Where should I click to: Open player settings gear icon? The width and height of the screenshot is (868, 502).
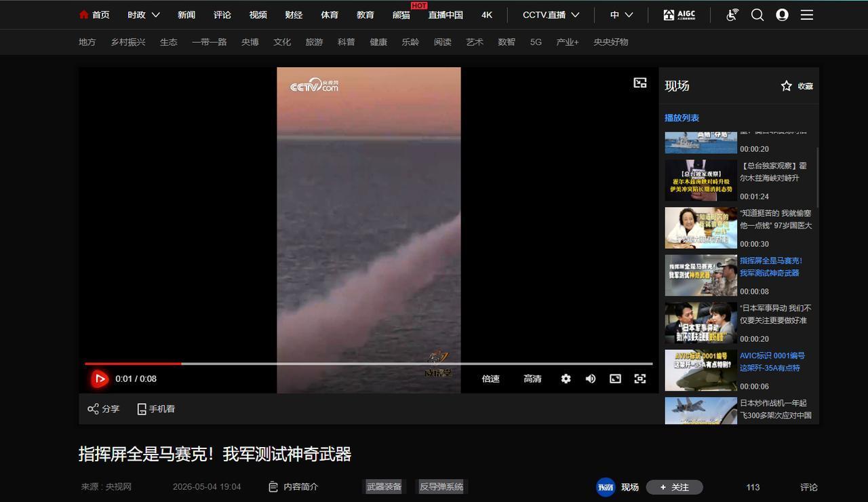[x=566, y=379]
